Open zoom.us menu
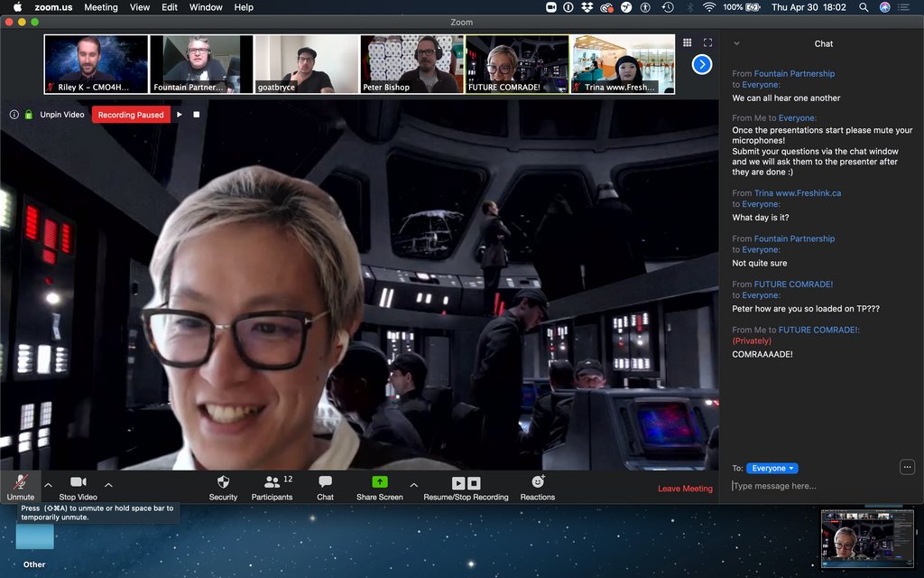The height and width of the screenshot is (578, 924). tap(53, 7)
